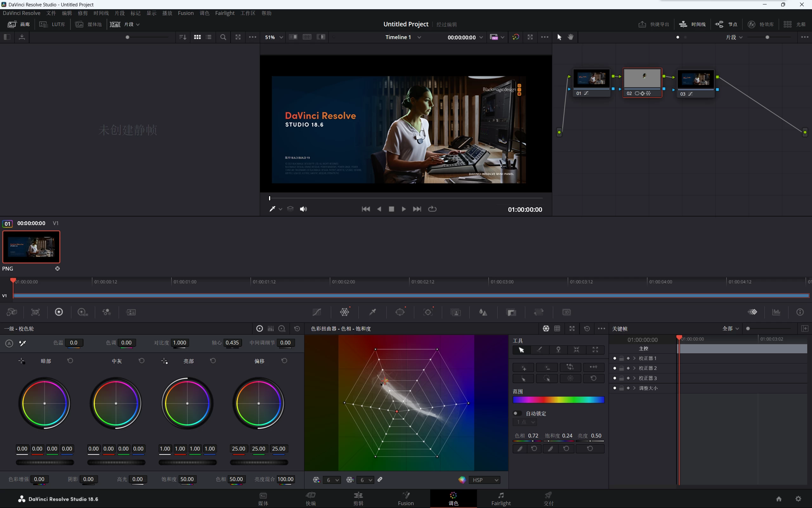Click the 对比度 1.000 value field
This screenshot has width=812, height=508.
[x=180, y=343]
